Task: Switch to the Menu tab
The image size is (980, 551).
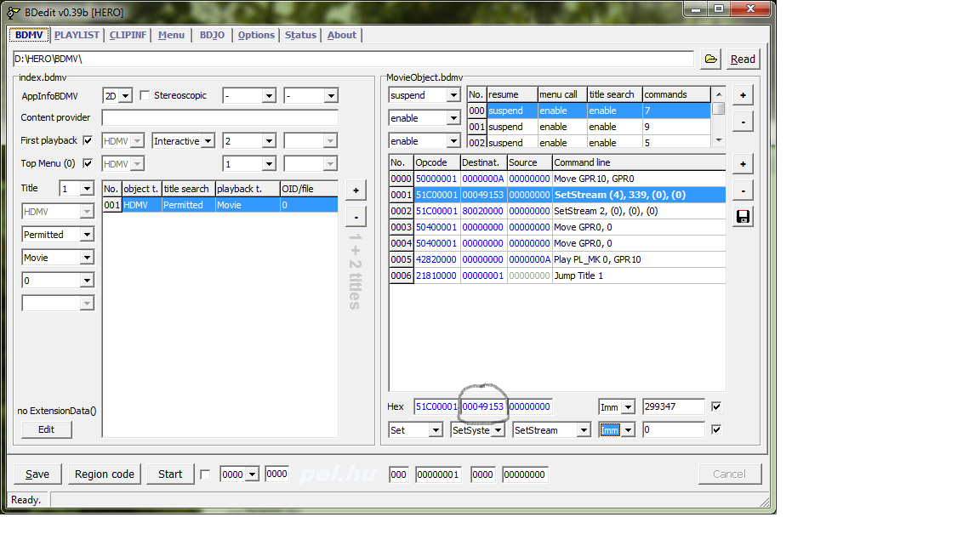Action: click(x=171, y=35)
